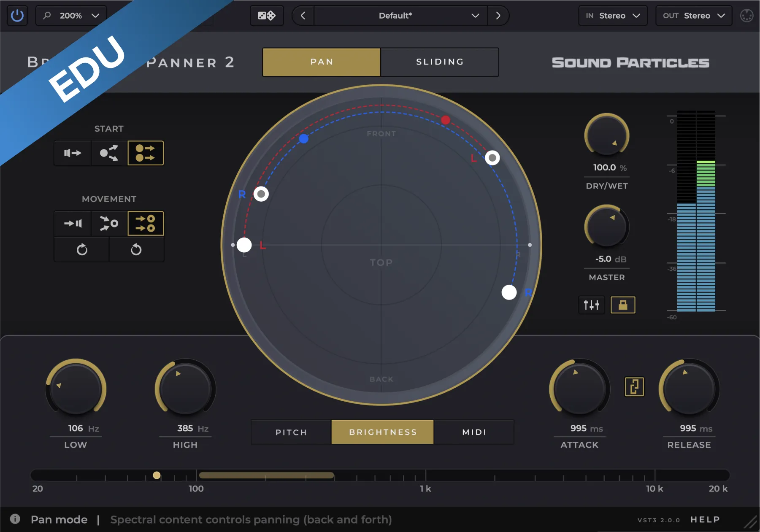760x532 pixels.
Task: Select the Start mode with the speaker-and-arrow icon
Action: pos(73,153)
